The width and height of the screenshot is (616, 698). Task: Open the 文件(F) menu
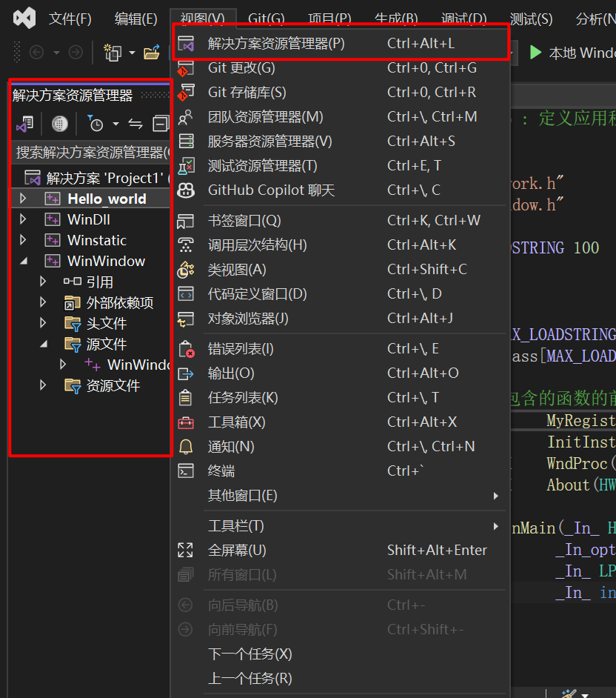coord(70,19)
